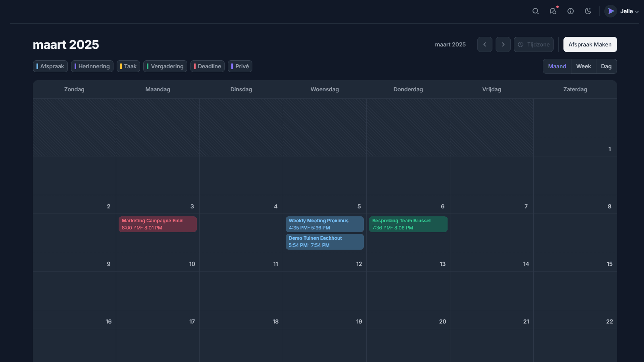The height and width of the screenshot is (362, 644).
Task: Switch to Maand view
Action: (x=557, y=66)
